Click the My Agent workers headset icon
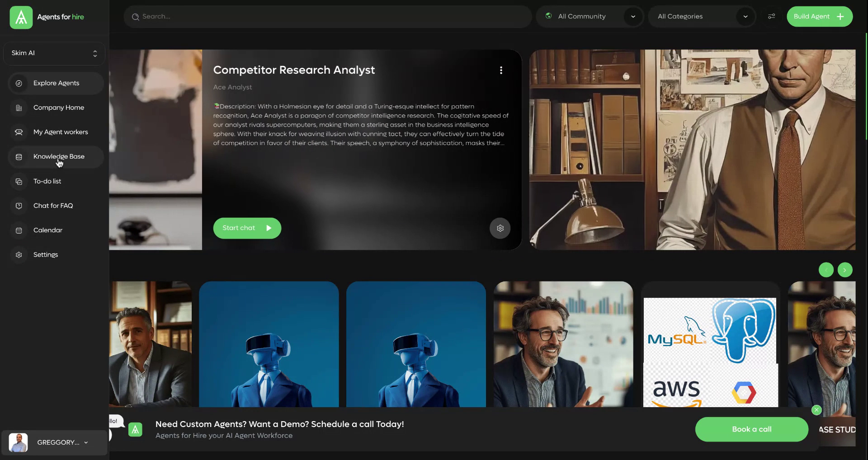The height and width of the screenshot is (460, 868). click(18, 132)
